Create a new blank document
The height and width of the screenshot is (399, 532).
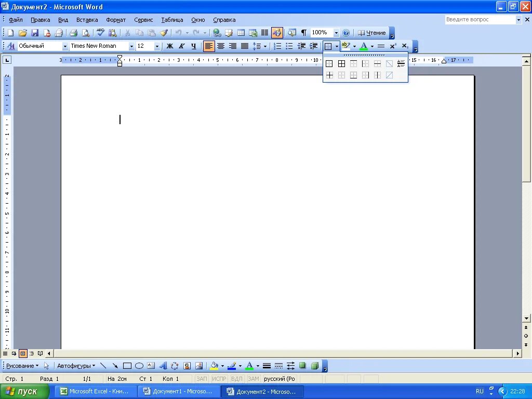[10, 33]
